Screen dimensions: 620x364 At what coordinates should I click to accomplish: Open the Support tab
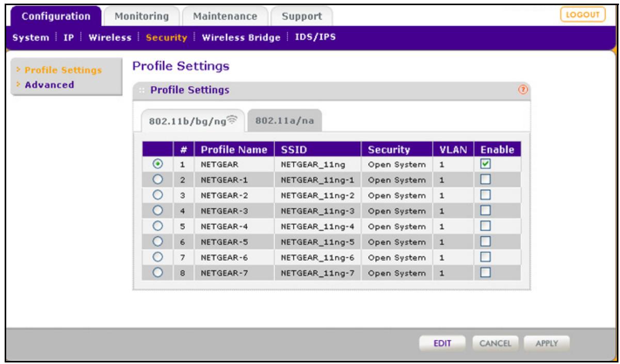[301, 16]
